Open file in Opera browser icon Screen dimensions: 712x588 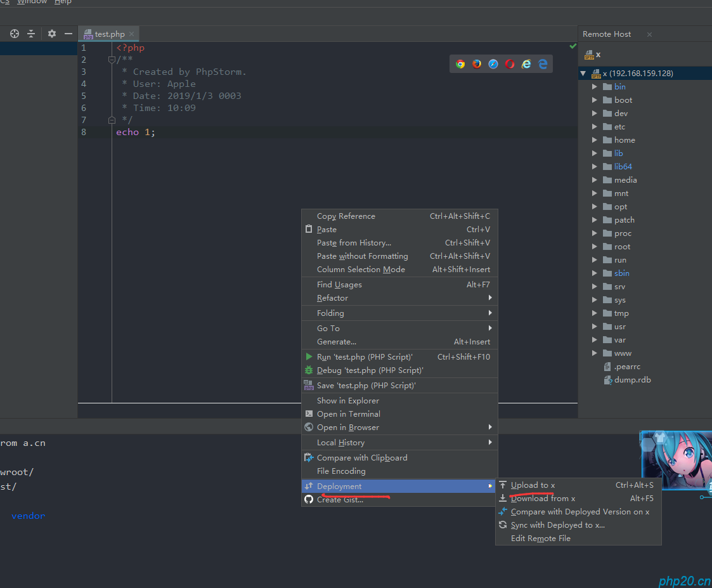[x=510, y=63]
